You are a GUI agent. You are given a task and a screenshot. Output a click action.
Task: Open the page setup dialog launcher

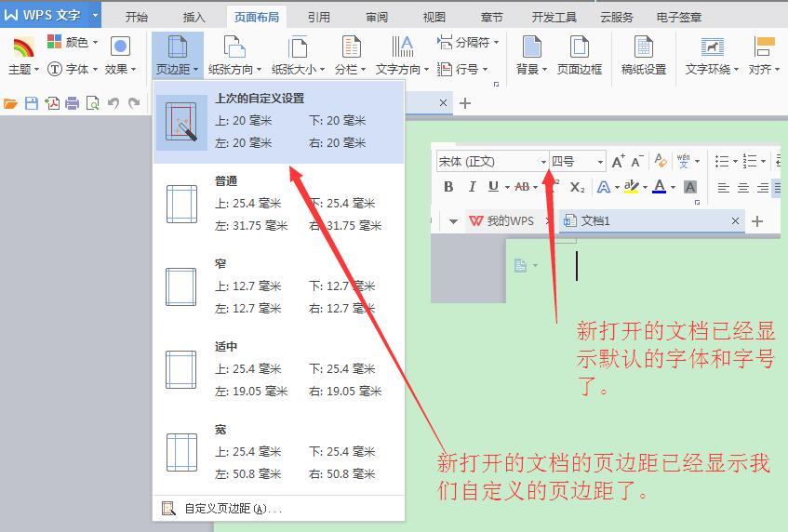[x=496, y=84]
